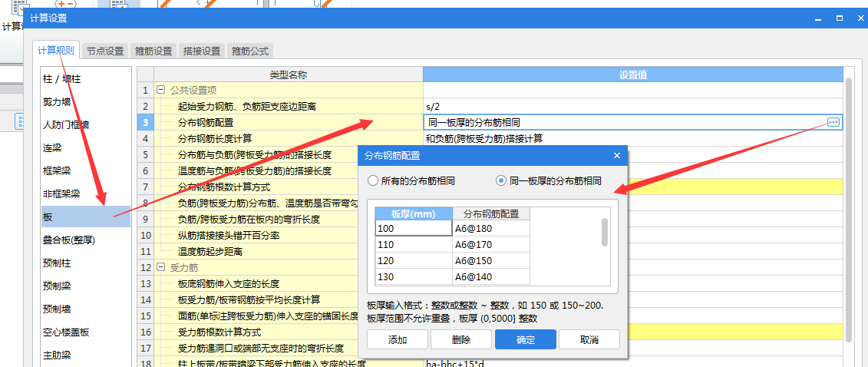Switch to 计算规则 tab

tap(56, 51)
